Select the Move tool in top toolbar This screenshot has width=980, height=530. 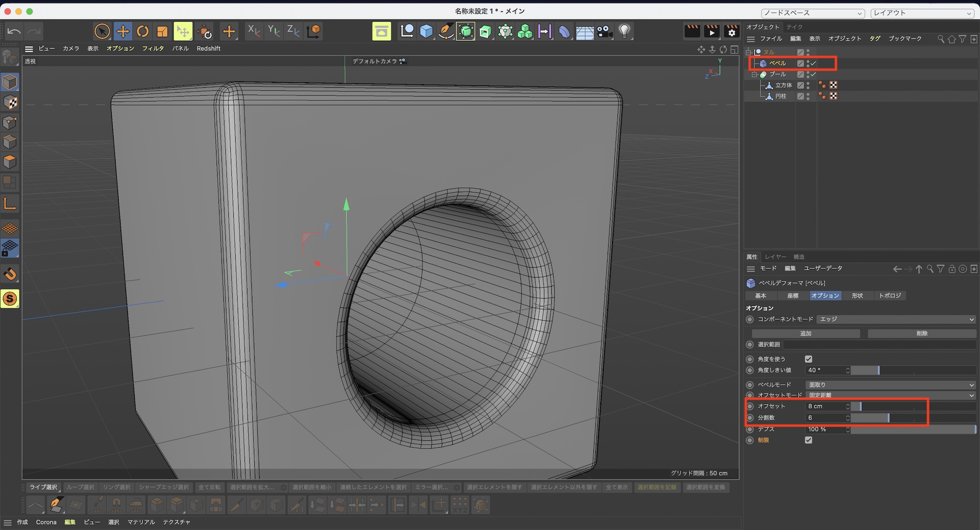[122, 31]
